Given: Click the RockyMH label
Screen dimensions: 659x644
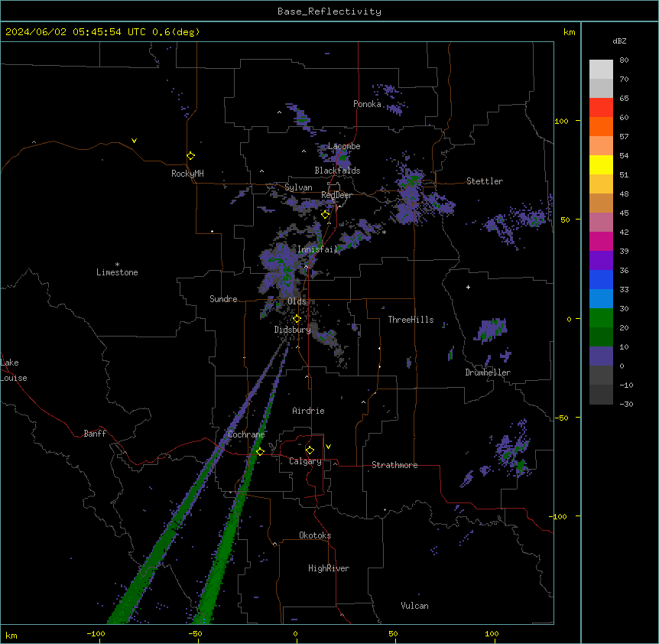Looking at the screenshot, I should coord(187,174).
